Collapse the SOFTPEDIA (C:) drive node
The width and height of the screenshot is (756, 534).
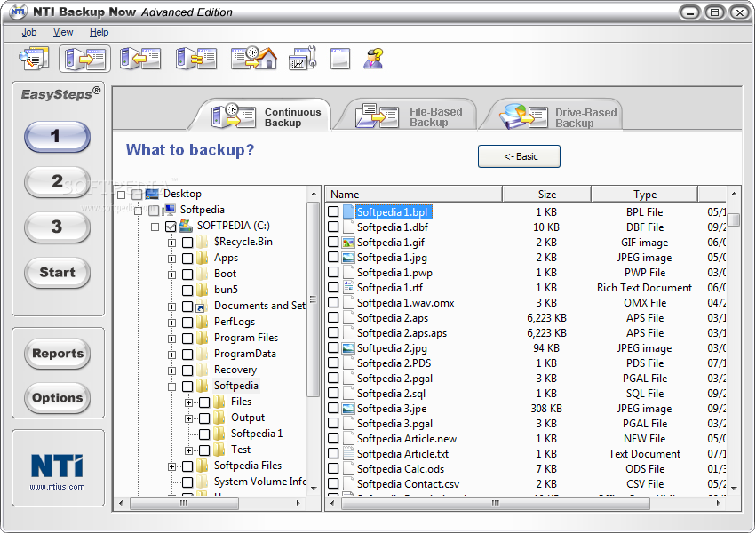coord(155,227)
